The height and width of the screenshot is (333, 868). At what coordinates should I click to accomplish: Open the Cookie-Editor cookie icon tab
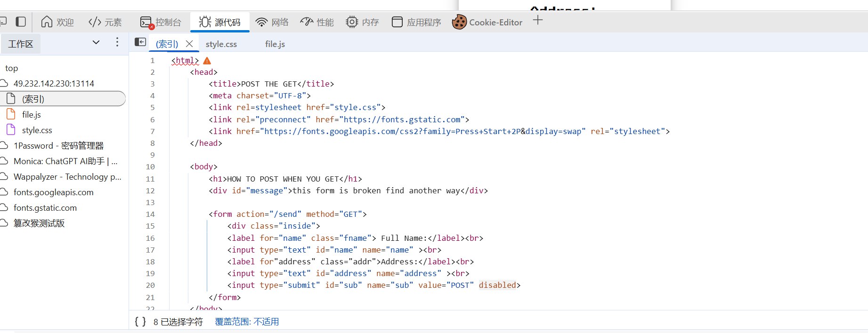click(487, 22)
